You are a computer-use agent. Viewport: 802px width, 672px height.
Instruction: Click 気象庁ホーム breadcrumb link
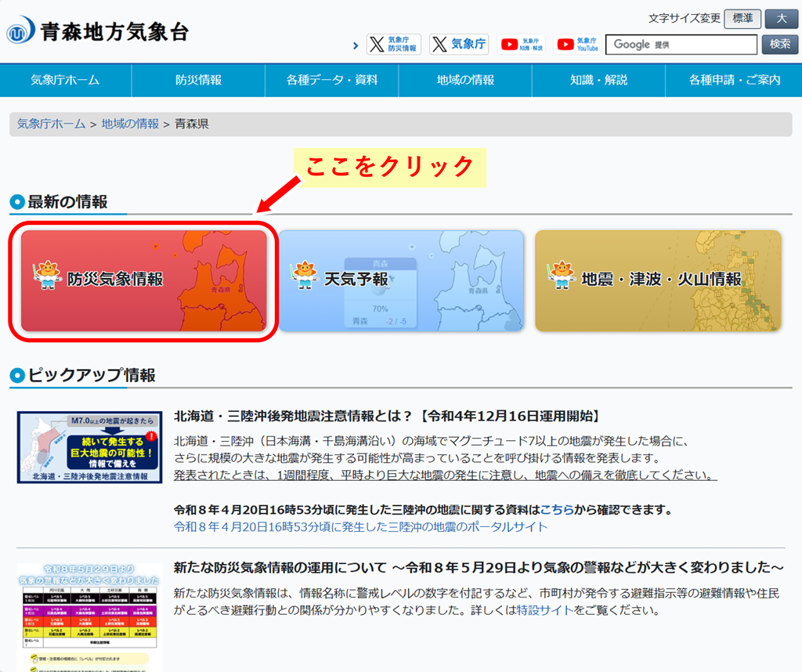coord(51,124)
